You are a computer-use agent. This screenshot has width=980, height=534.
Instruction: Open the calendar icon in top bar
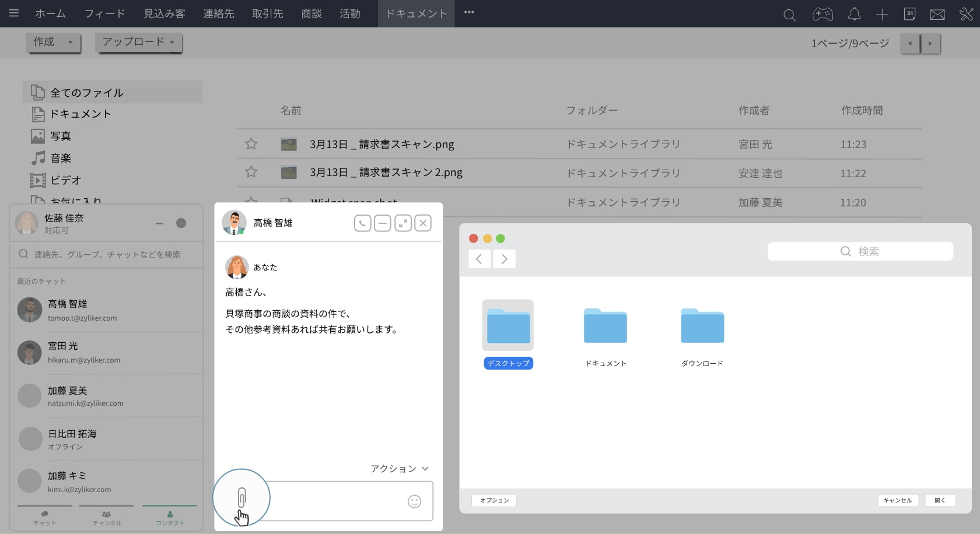pyautogui.click(x=909, y=14)
